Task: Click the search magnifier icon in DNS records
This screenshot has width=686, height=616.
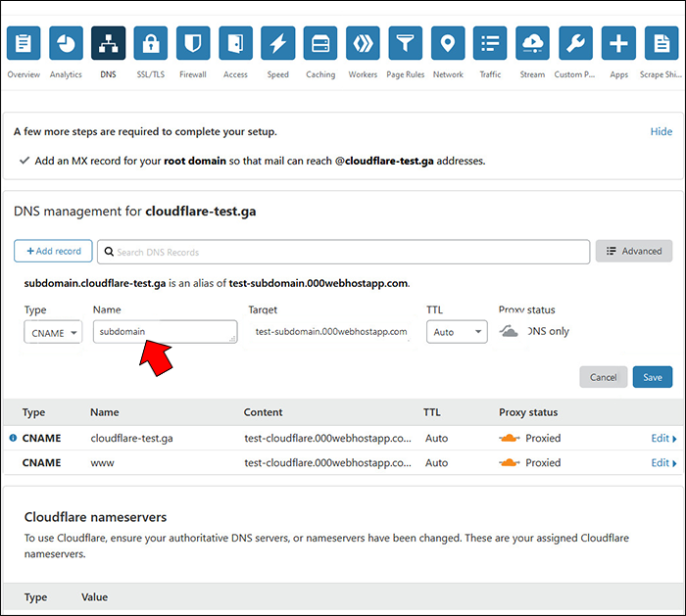Action: (109, 252)
